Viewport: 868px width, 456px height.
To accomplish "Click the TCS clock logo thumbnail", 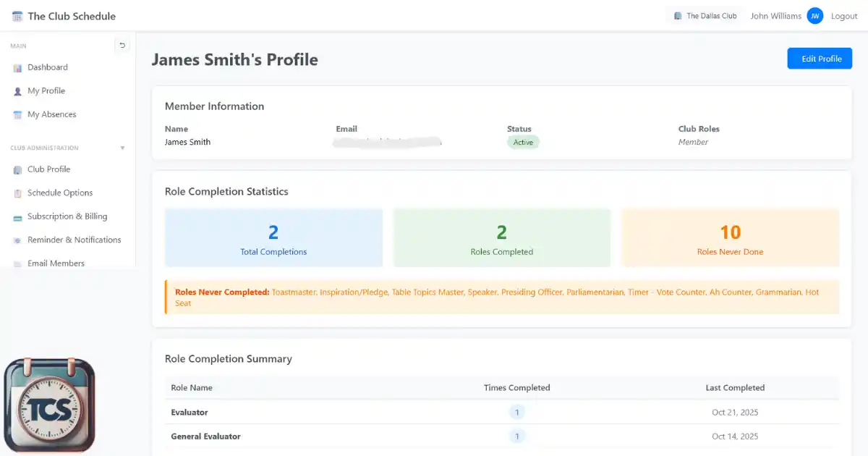I will click(x=49, y=405).
